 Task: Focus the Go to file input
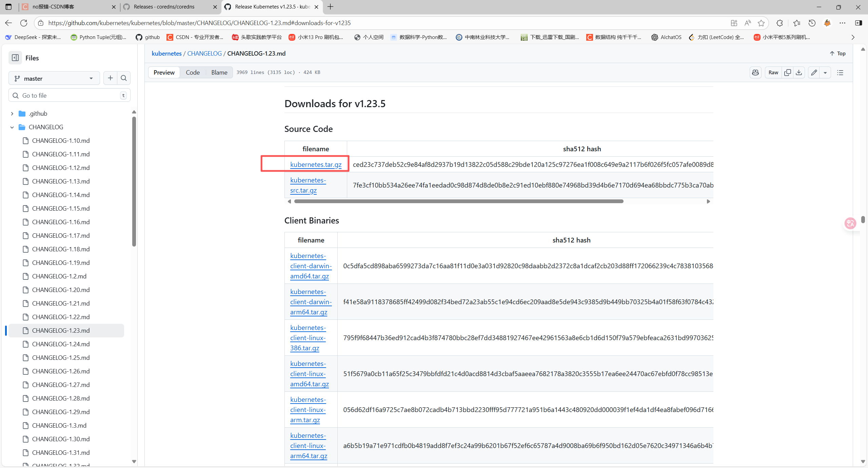click(70, 96)
